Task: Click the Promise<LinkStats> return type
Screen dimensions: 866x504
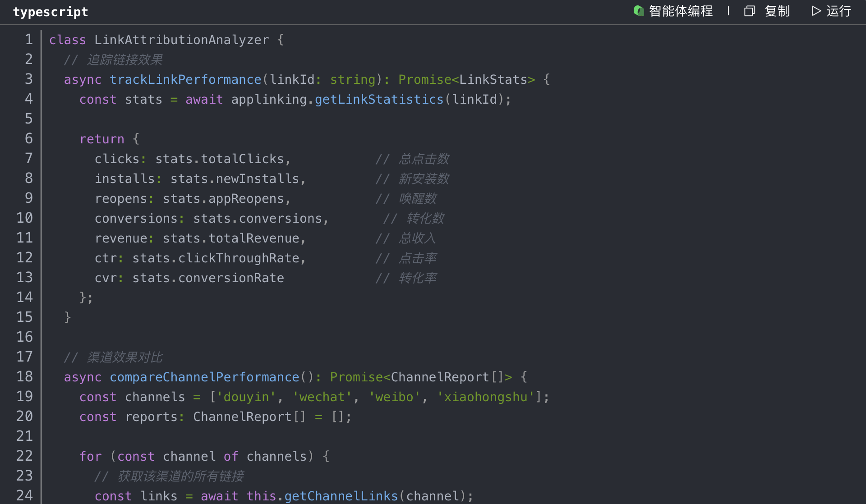Action: tap(466, 79)
